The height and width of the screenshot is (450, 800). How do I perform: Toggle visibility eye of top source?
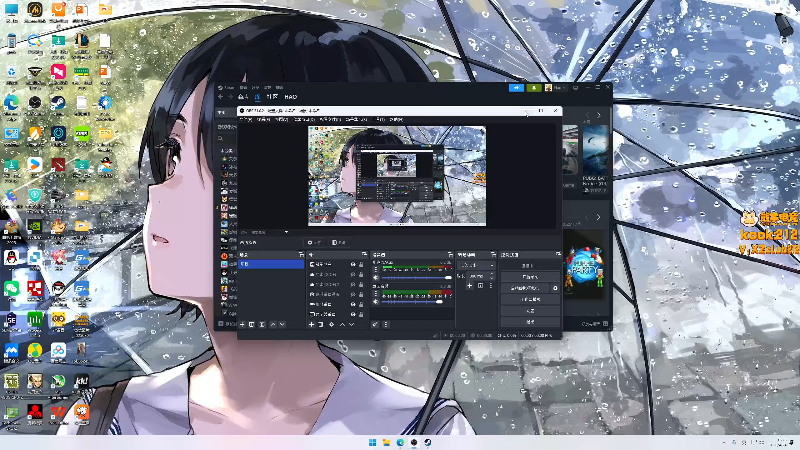tap(353, 265)
